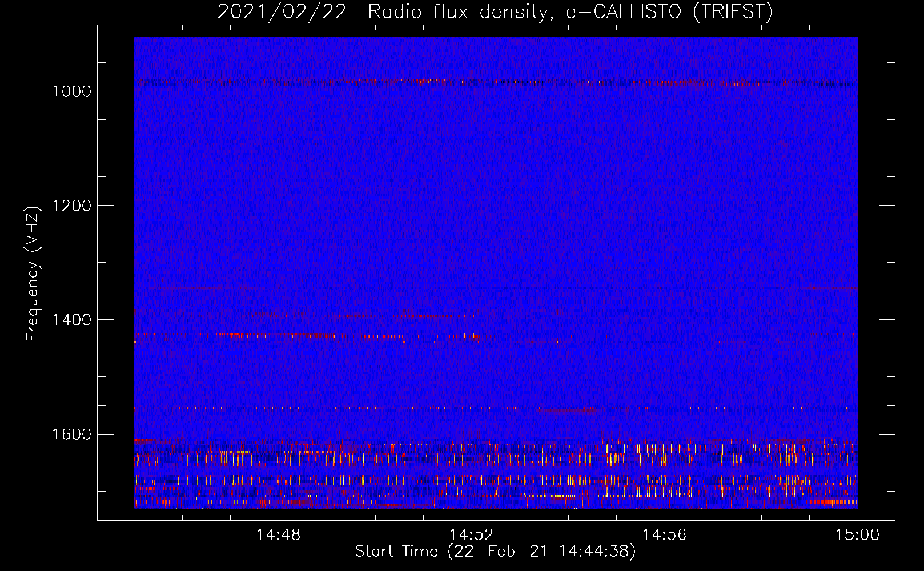Image resolution: width=924 pixels, height=571 pixels.
Task: Select the '1200' frequency tick label
Action: point(71,206)
